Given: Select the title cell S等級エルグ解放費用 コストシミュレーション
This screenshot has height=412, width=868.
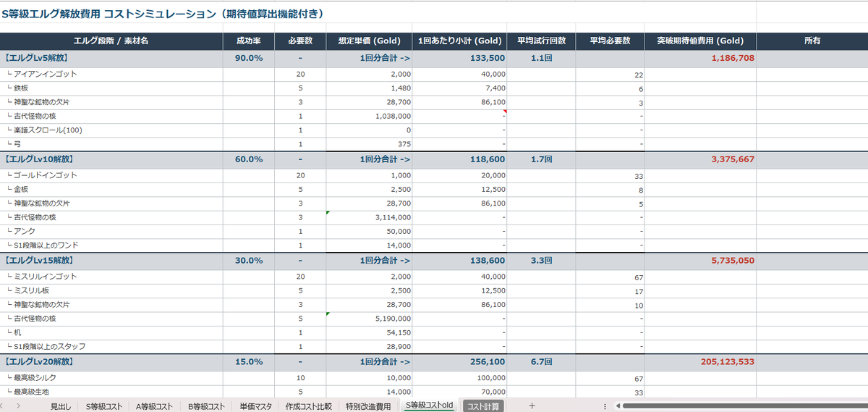Looking at the screenshot, I should coord(163,13).
